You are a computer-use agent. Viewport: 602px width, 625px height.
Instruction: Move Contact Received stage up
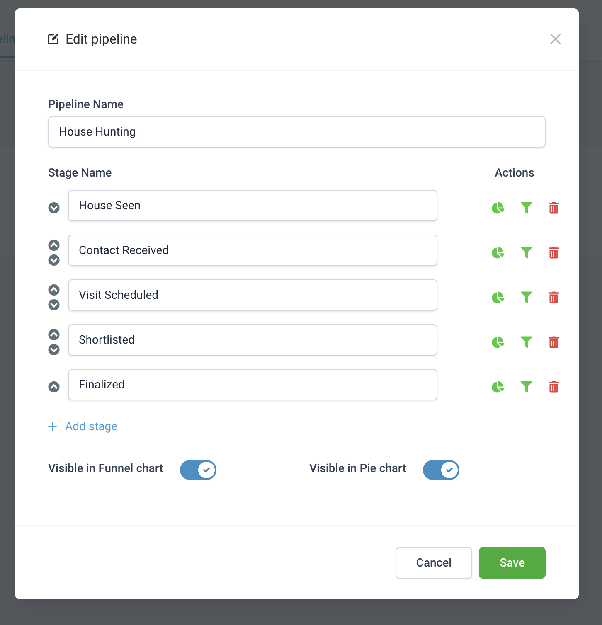pyautogui.click(x=54, y=245)
